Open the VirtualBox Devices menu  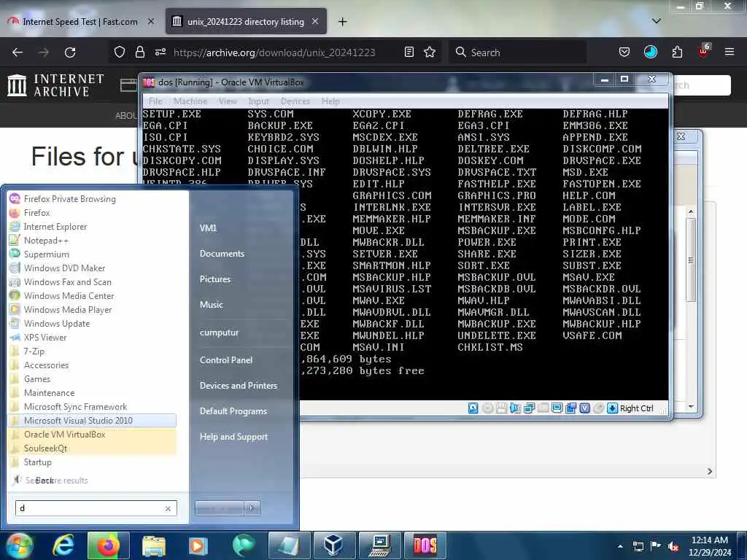[295, 101]
